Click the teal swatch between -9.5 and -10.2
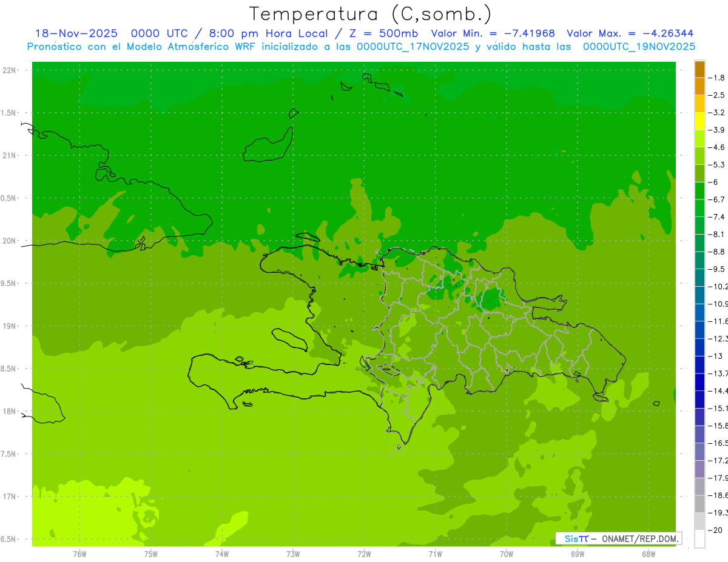Image resolution: width=728 pixels, height=562 pixels. point(699,278)
